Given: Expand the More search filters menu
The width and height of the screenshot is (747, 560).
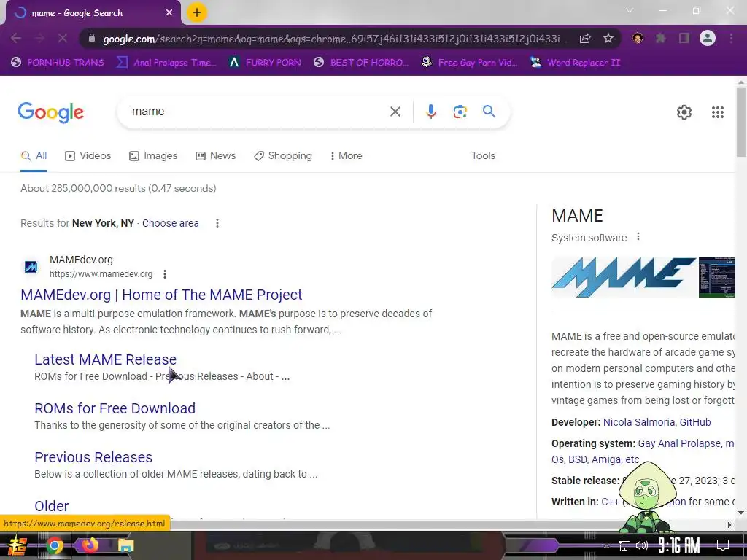Looking at the screenshot, I should click(347, 156).
